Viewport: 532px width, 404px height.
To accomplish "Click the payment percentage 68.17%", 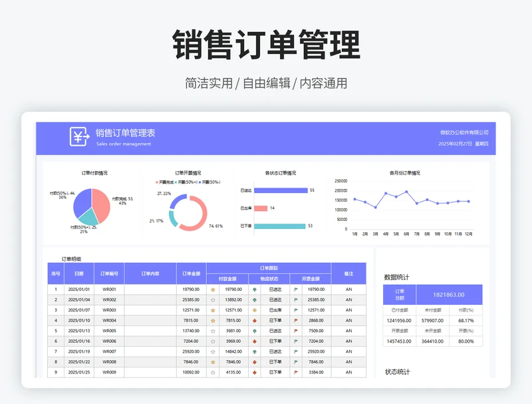I will coord(466,321).
